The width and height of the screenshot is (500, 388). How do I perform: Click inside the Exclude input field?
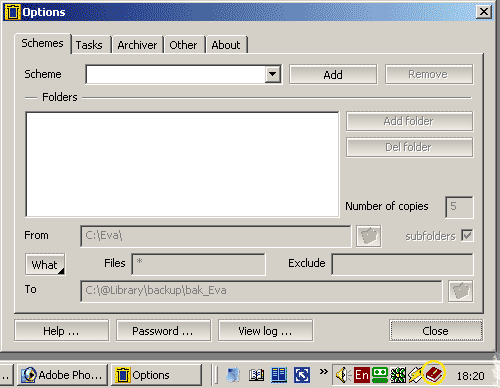[402, 264]
